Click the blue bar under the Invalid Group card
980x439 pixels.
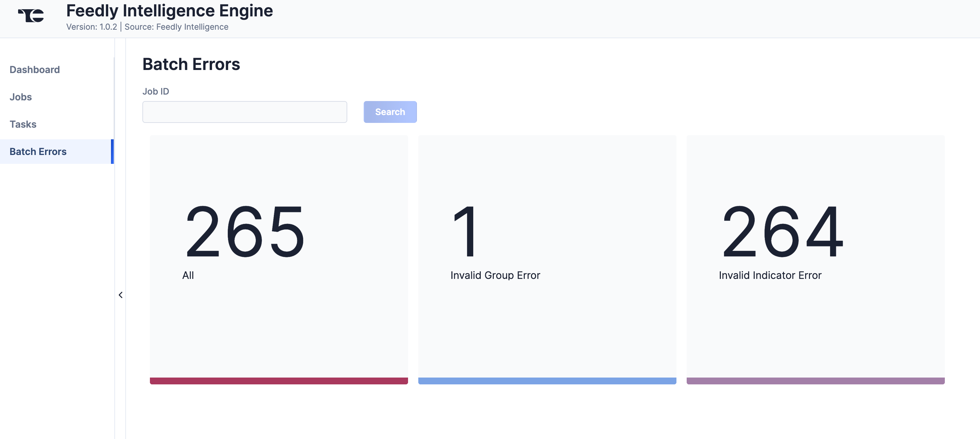point(547,380)
